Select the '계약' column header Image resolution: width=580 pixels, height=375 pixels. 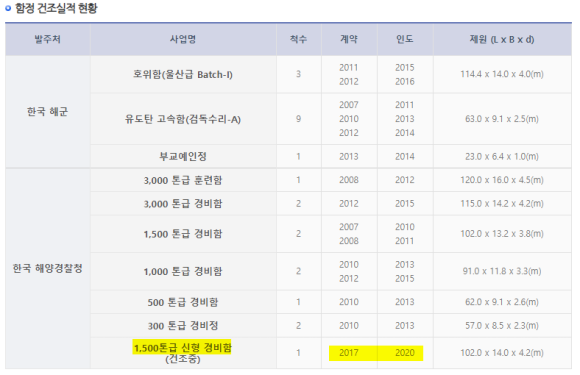click(349, 39)
